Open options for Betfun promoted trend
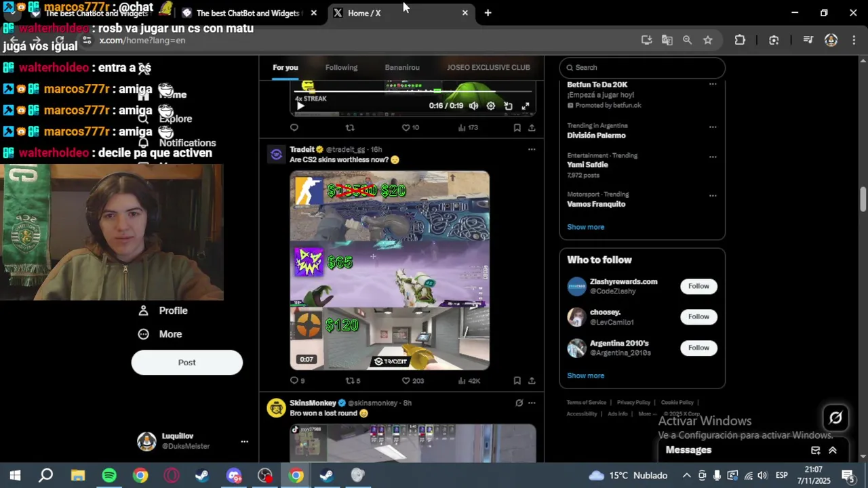 [x=713, y=85]
